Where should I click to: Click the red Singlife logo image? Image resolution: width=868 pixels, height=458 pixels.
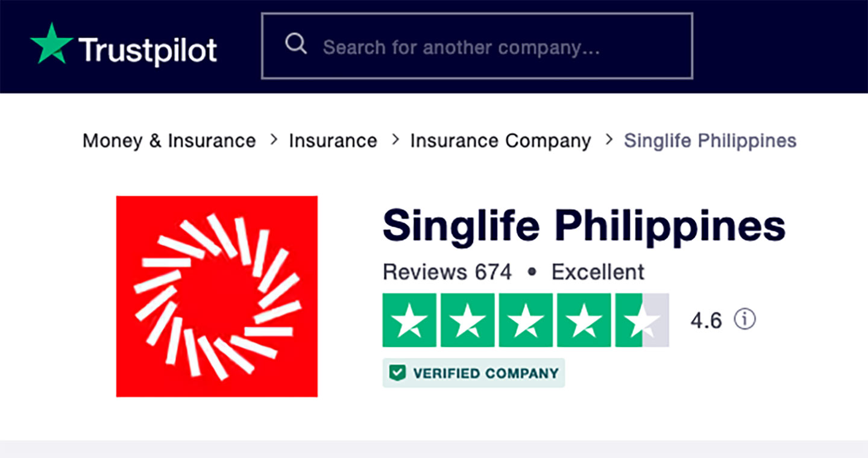tap(217, 296)
